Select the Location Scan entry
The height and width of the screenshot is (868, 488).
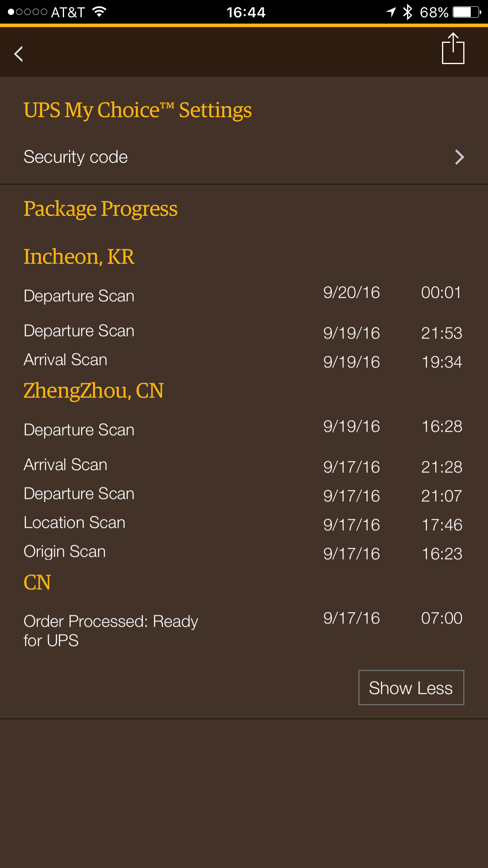[243, 523]
